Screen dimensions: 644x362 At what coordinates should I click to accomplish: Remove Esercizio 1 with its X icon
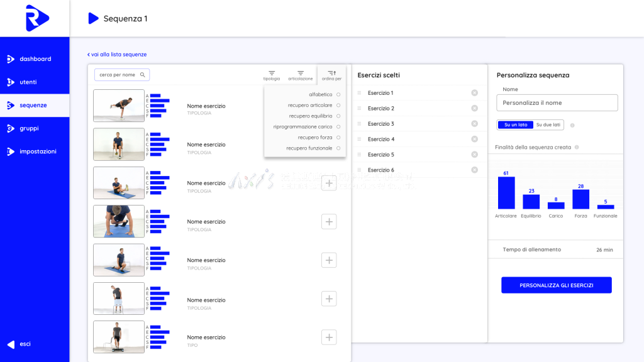475,92
